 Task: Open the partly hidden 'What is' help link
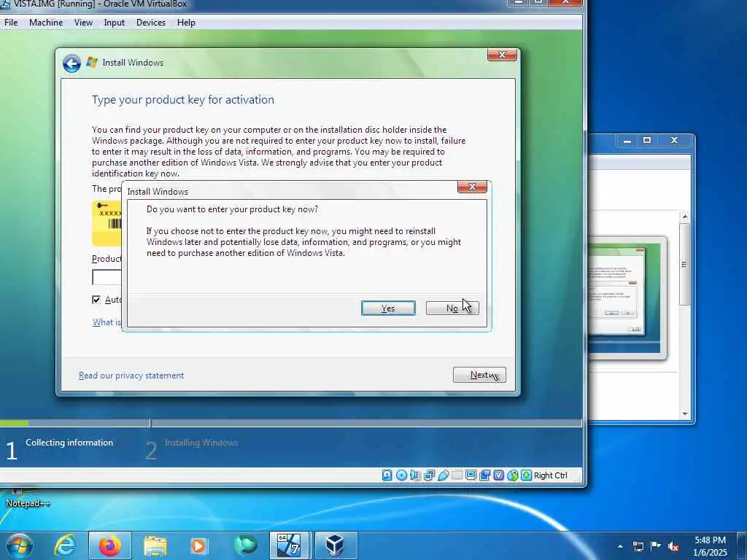107,322
